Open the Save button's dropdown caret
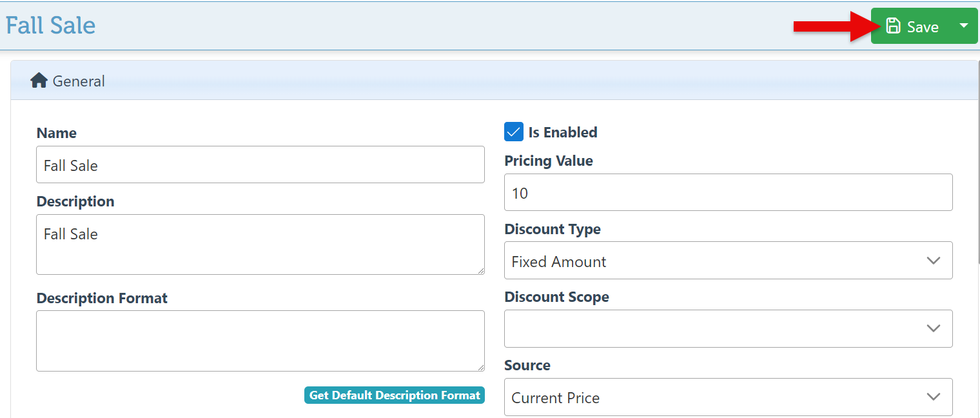This screenshot has height=418, width=980. [x=963, y=26]
